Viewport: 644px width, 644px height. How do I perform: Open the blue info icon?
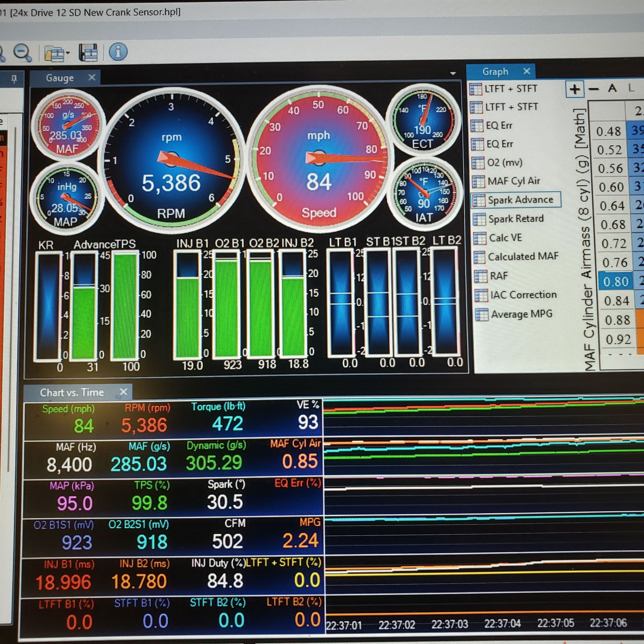point(118,52)
